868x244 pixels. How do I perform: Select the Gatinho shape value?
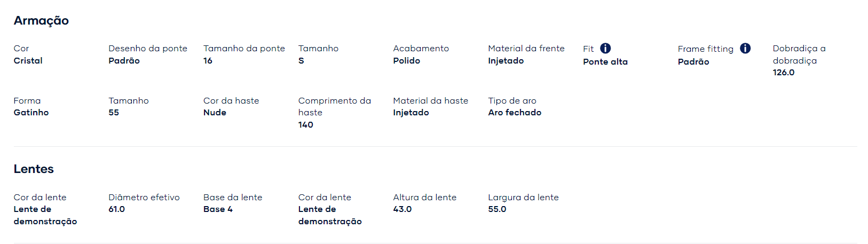click(31, 113)
